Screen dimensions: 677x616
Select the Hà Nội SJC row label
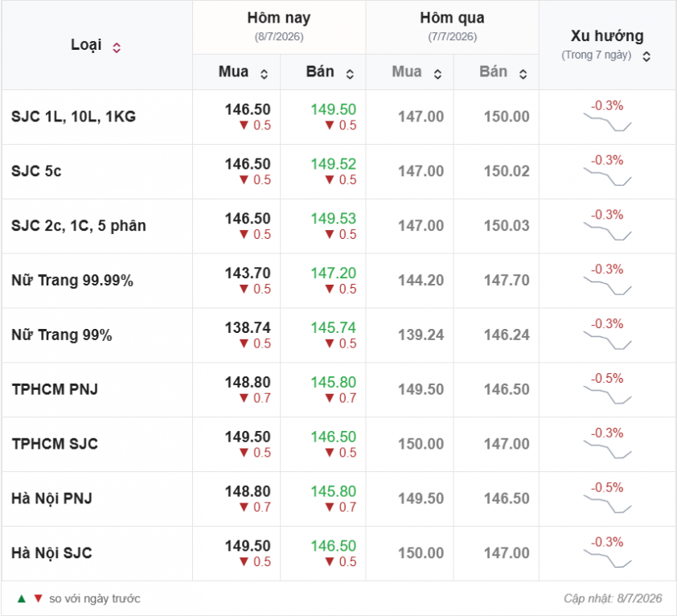point(51,553)
